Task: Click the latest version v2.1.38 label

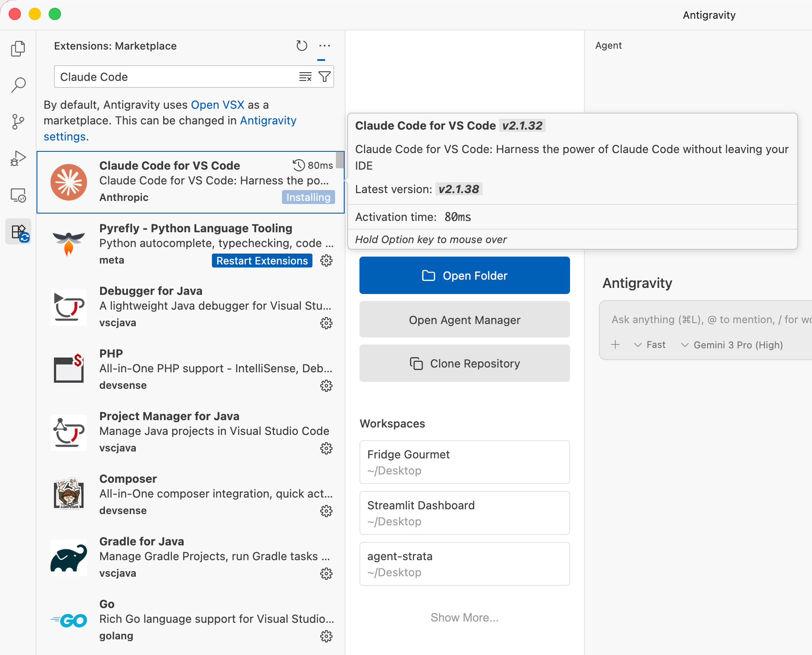Action: pyautogui.click(x=459, y=189)
